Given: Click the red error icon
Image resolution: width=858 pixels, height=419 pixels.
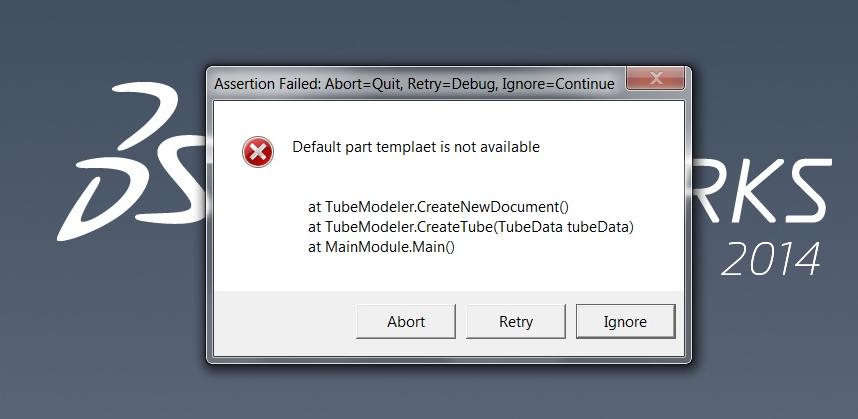Looking at the screenshot, I should point(257,152).
